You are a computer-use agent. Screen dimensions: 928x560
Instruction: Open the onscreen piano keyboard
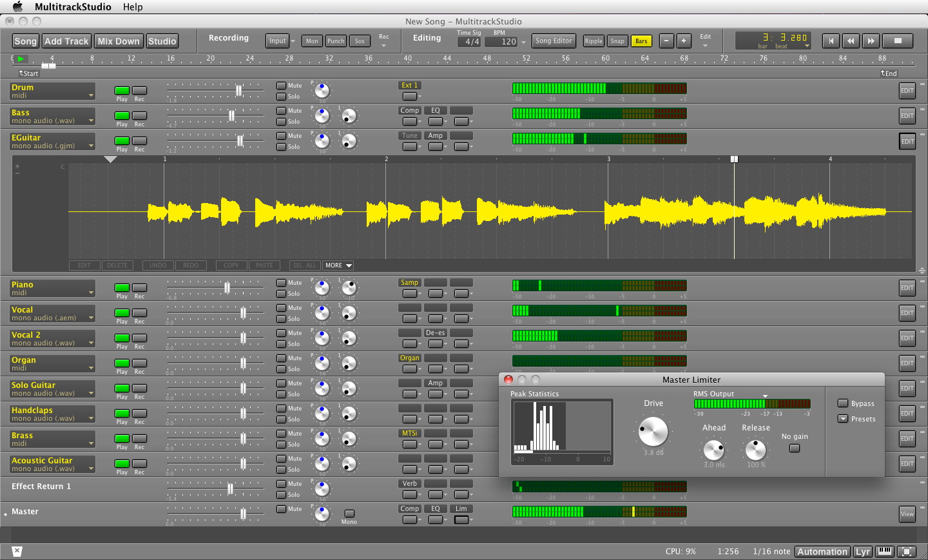click(885, 552)
